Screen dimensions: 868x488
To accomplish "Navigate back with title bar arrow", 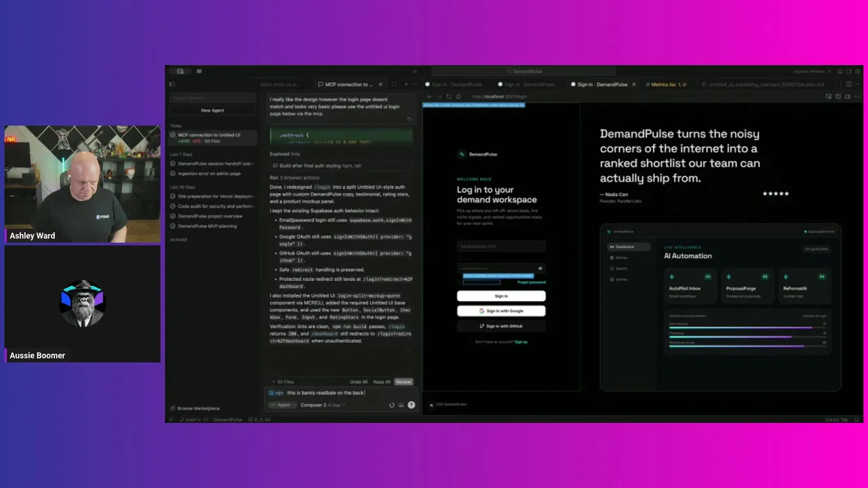I will [x=415, y=71].
